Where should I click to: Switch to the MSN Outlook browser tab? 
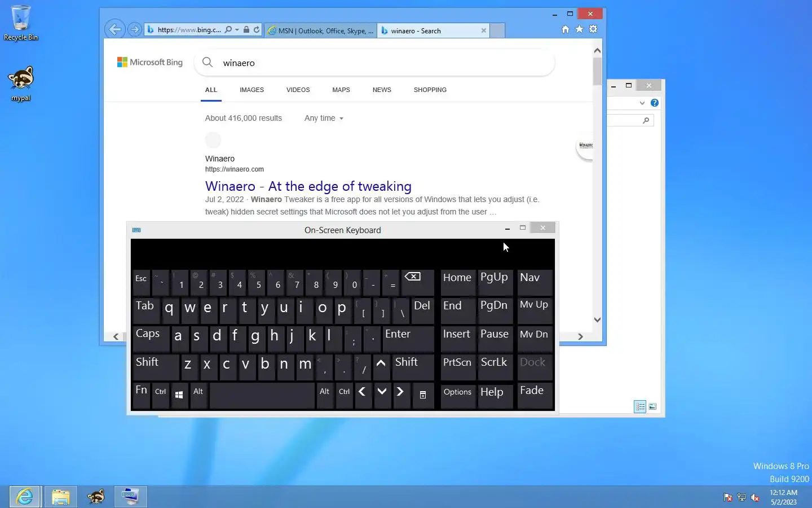point(320,30)
